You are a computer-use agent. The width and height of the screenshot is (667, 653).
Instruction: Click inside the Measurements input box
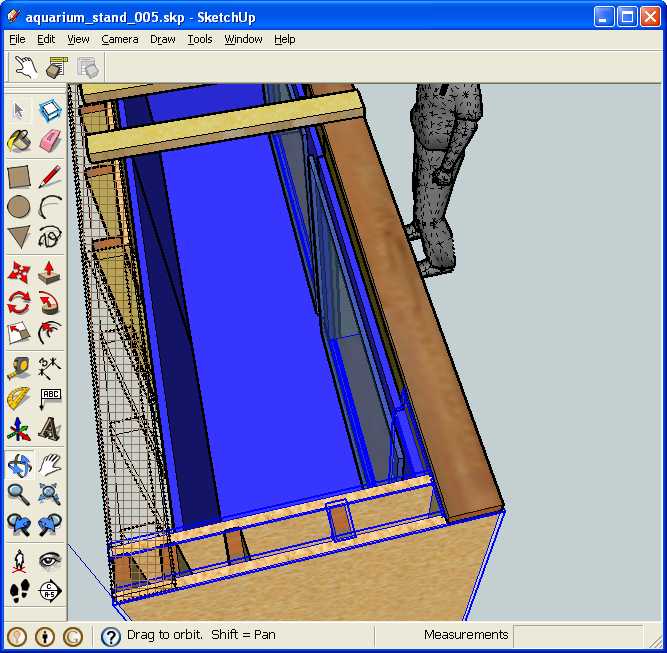pyautogui.click(x=578, y=635)
